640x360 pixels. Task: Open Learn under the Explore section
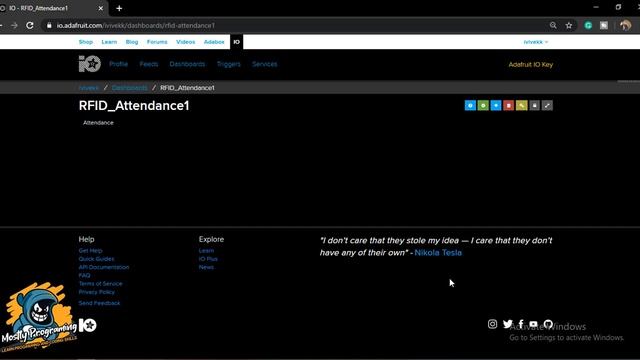(206, 251)
